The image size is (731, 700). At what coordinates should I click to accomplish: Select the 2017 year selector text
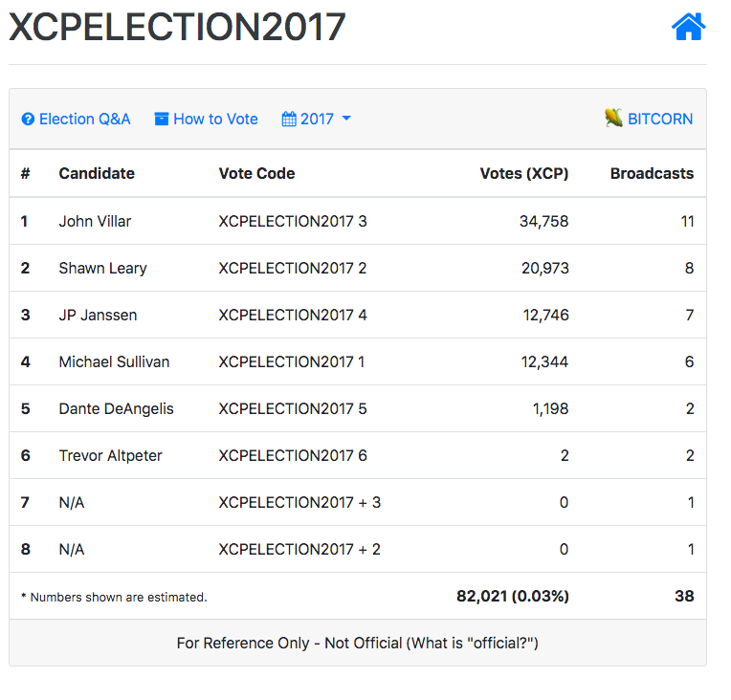[x=317, y=120]
